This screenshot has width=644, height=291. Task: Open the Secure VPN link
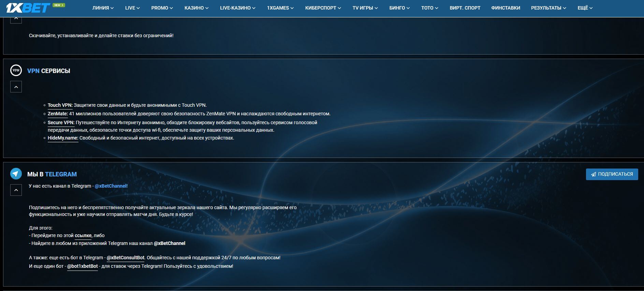coord(61,122)
